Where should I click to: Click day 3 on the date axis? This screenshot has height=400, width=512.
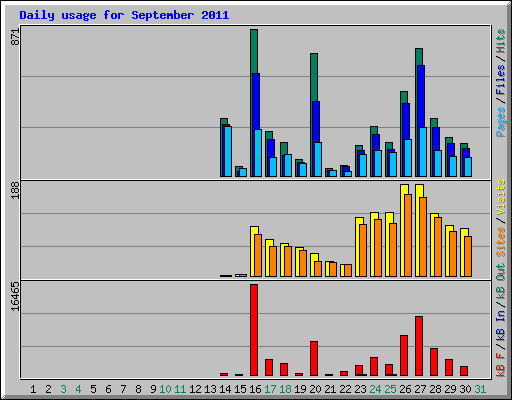(63, 389)
